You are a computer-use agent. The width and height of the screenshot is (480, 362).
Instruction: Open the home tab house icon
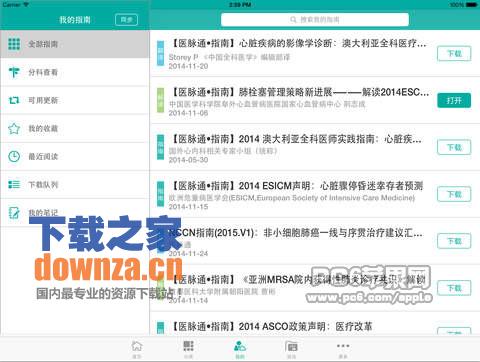point(137,346)
